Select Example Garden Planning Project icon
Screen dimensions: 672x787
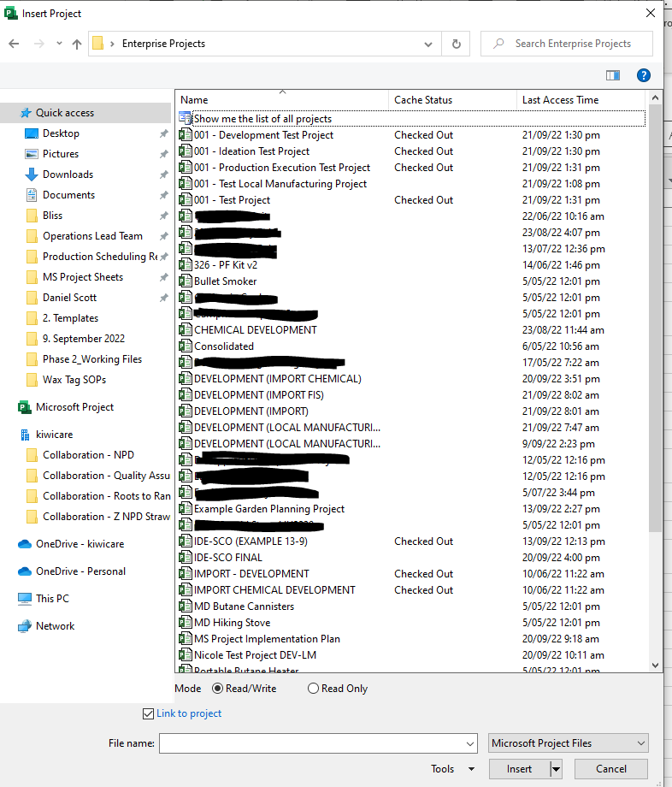185,509
